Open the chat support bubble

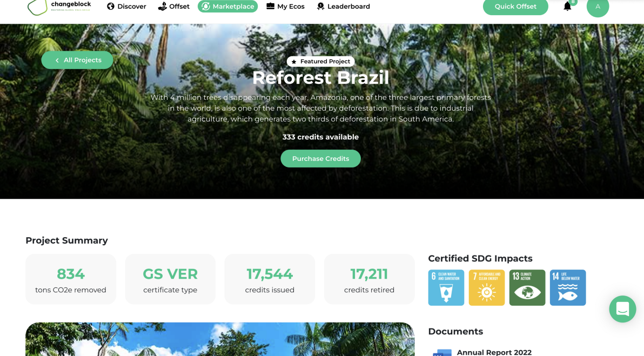pyautogui.click(x=622, y=309)
